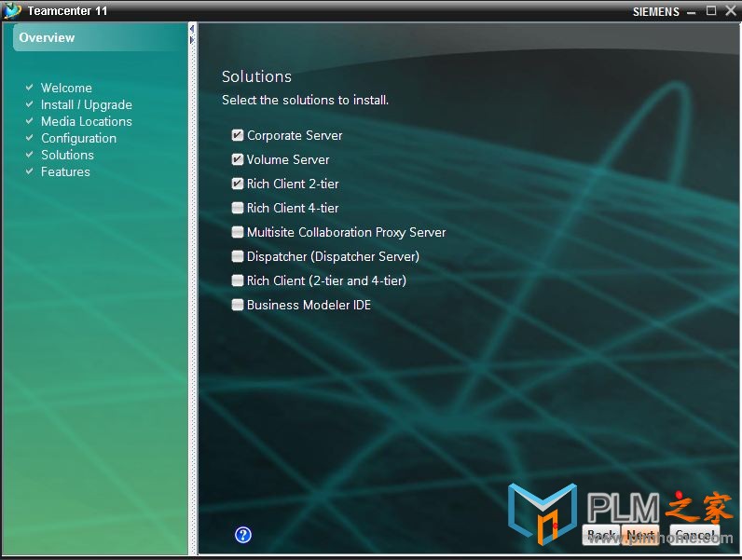Cancel the installation wizard
The width and height of the screenshot is (742, 560).
tap(694, 535)
